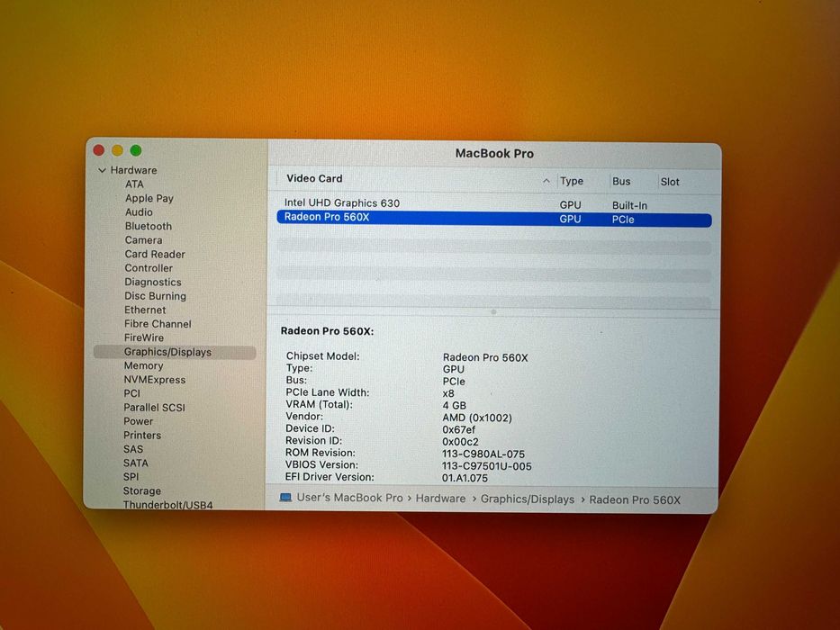Open Apple Pay hardware info

tap(149, 198)
